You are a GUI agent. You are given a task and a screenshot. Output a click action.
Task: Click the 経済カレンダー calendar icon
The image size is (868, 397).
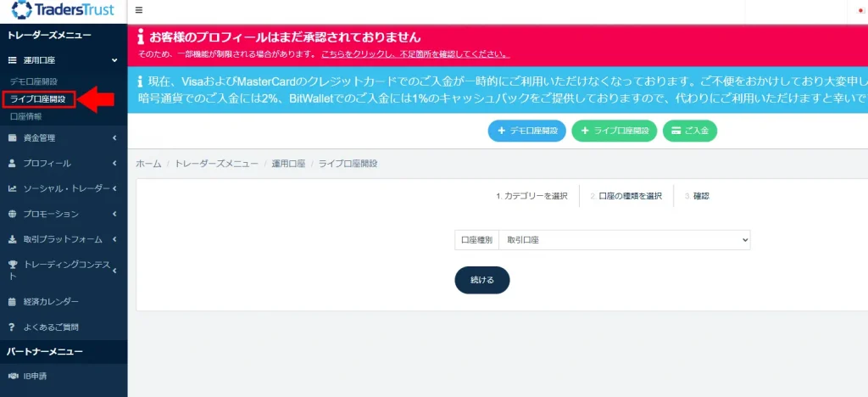tap(12, 302)
